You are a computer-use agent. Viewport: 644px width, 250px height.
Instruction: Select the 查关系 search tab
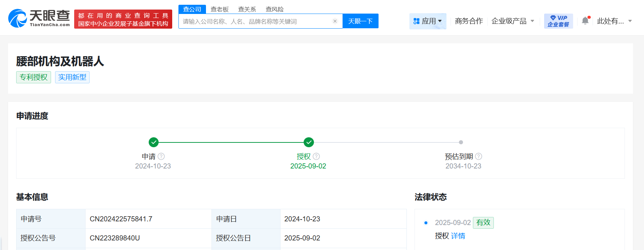247,9
